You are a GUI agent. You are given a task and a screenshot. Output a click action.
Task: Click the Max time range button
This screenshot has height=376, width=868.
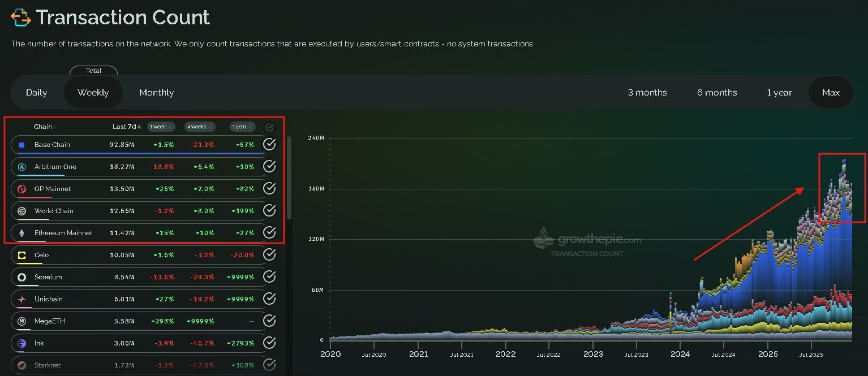[x=831, y=92]
